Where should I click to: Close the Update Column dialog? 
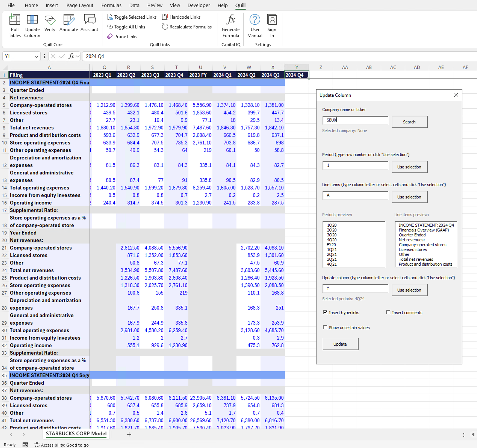pos(456,95)
